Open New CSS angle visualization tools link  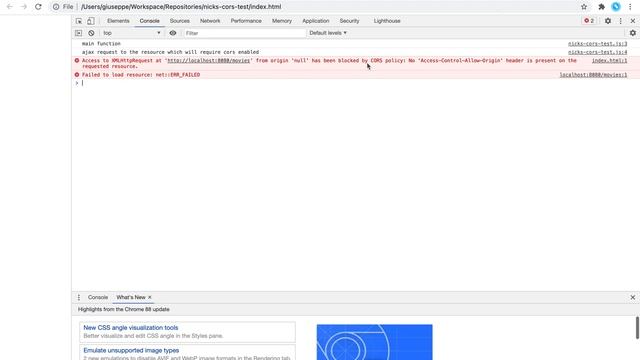pyautogui.click(x=131, y=328)
